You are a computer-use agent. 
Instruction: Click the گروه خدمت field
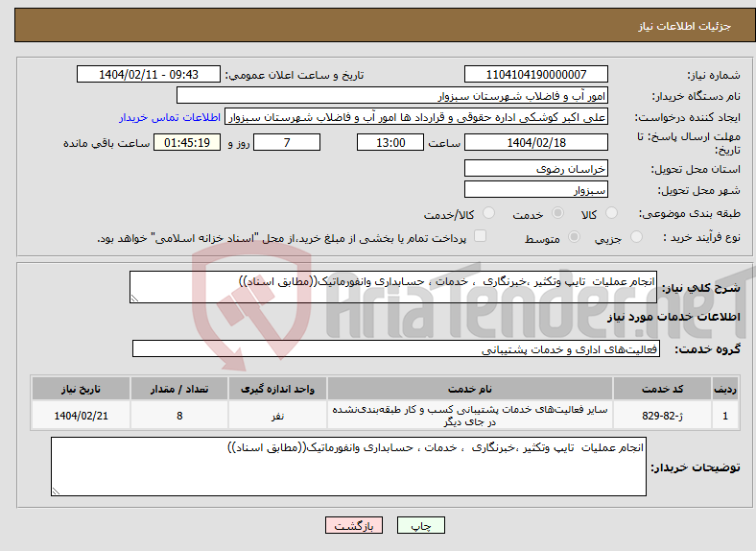tap(396, 348)
